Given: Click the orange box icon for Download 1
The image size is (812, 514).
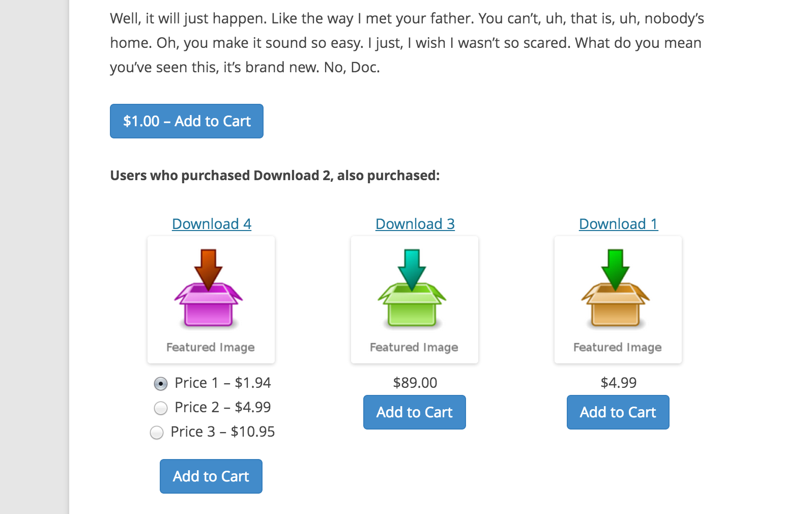Looking at the screenshot, I should [x=616, y=289].
